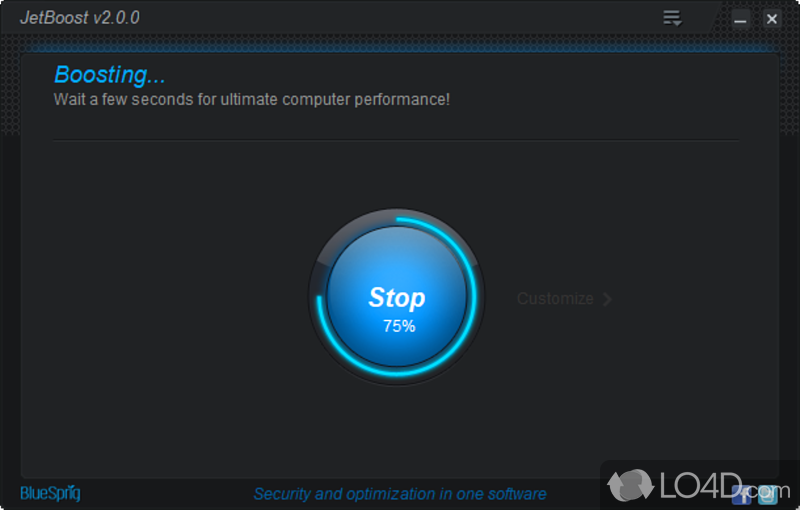The width and height of the screenshot is (800, 510).
Task: Click the resize grip in window corner
Action: (x=795, y=505)
